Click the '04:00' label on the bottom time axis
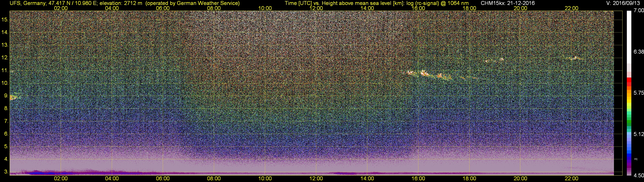This screenshot has height=182, width=644. 112,179
